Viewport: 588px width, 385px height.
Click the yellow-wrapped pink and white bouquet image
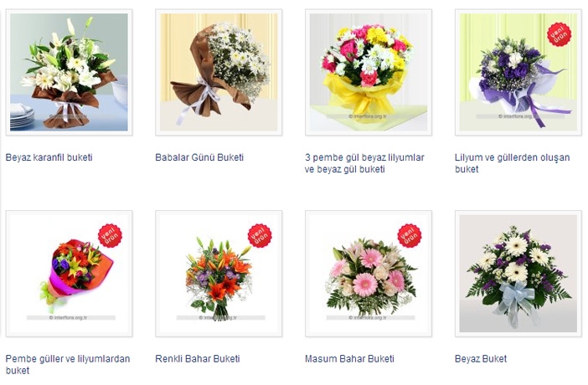click(x=369, y=72)
